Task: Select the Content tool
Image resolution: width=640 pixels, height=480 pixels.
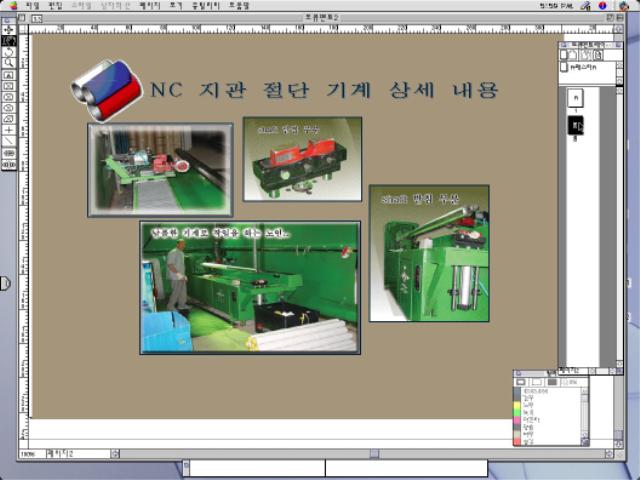Action: pyautogui.click(x=9, y=40)
